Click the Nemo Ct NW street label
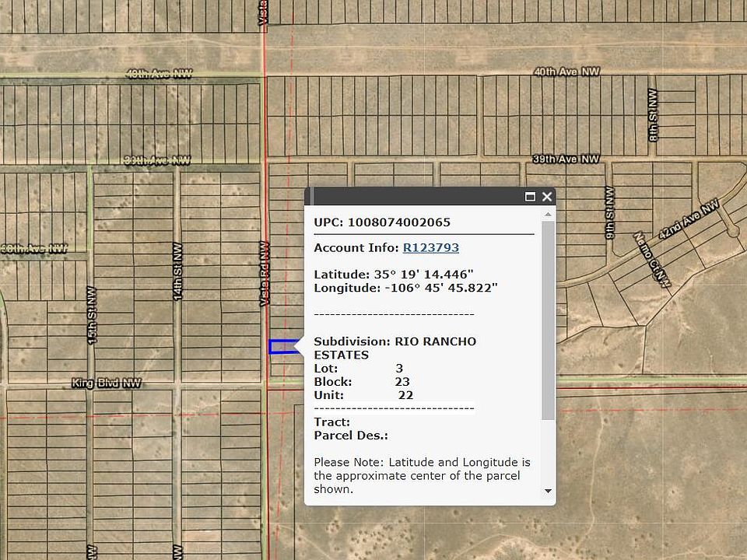The width and height of the screenshot is (747, 560). pos(651,259)
